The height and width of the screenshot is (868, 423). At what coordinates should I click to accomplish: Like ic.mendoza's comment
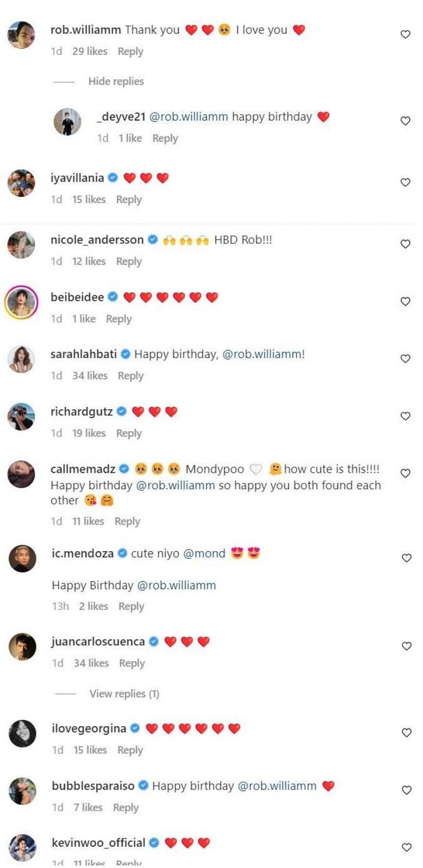pyautogui.click(x=406, y=558)
